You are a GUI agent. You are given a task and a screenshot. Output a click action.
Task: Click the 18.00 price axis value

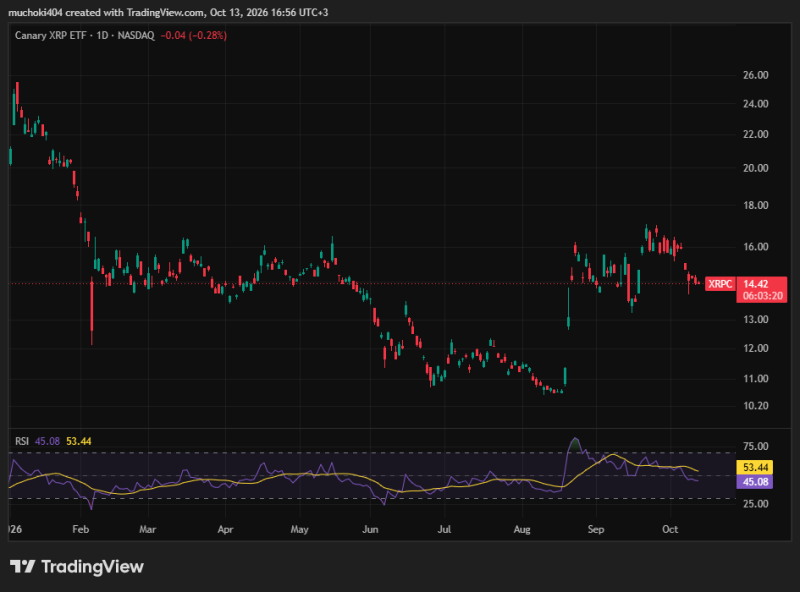pyautogui.click(x=756, y=205)
